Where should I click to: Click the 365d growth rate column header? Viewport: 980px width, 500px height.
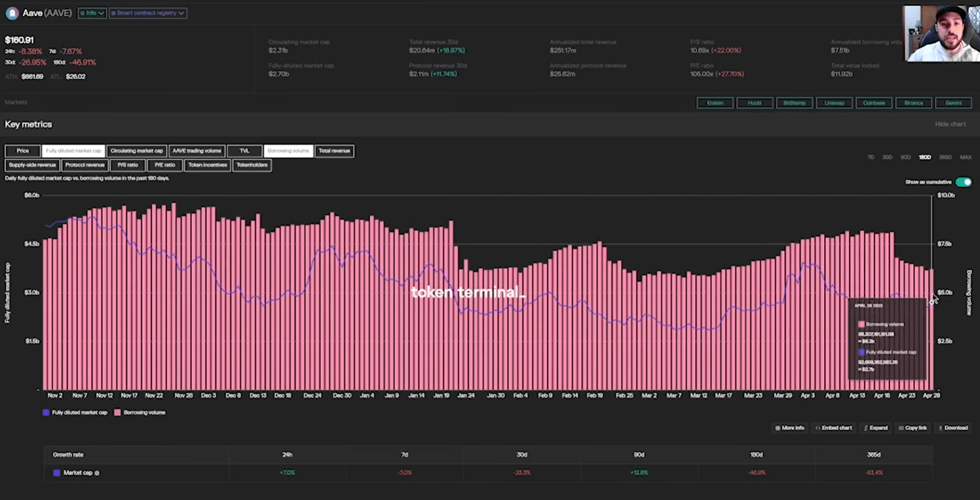[874, 455]
